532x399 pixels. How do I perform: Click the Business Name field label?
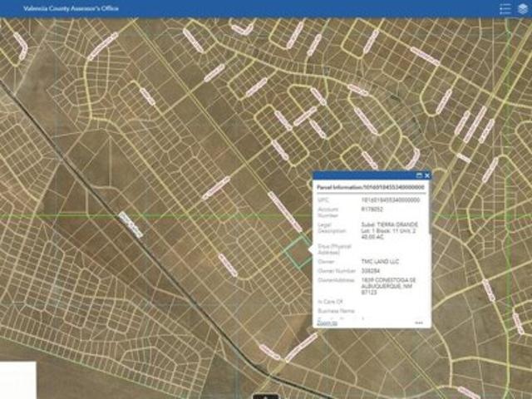(x=334, y=310)
